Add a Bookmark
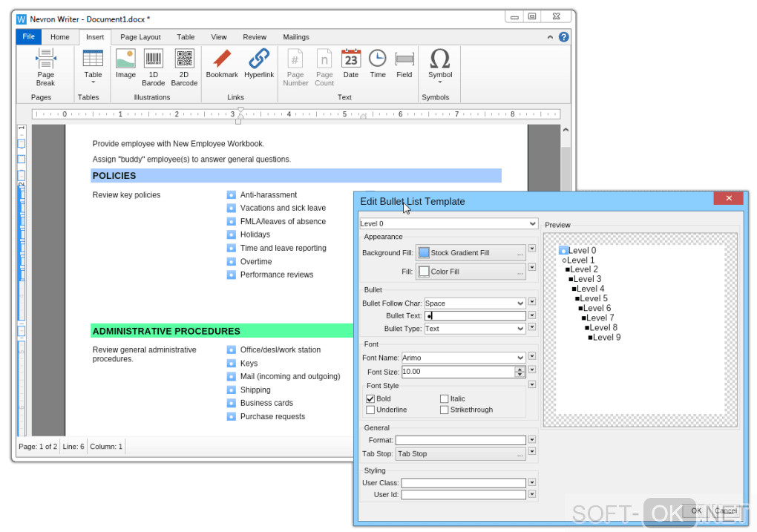Image resolution: width=757 pixels, height=532 pixels. pos(222,63)
